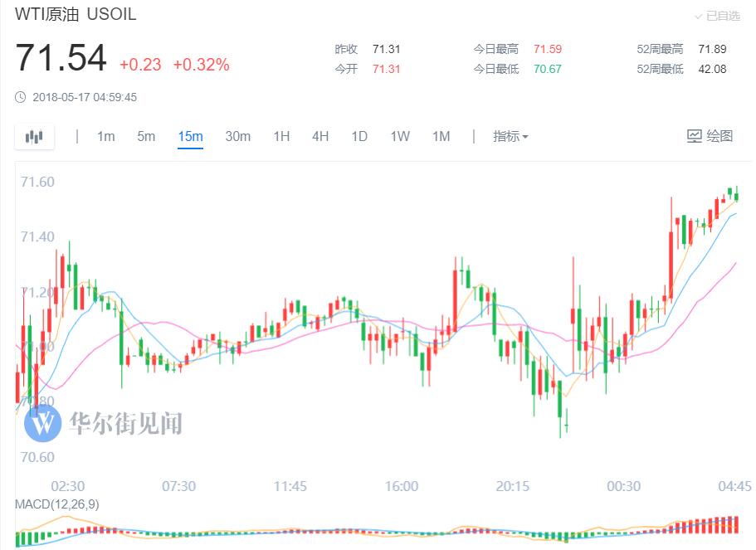Viewport: 756px width, 550px height.
Task: Change chart to 4H interval
Action: click(x=320, y=137)
